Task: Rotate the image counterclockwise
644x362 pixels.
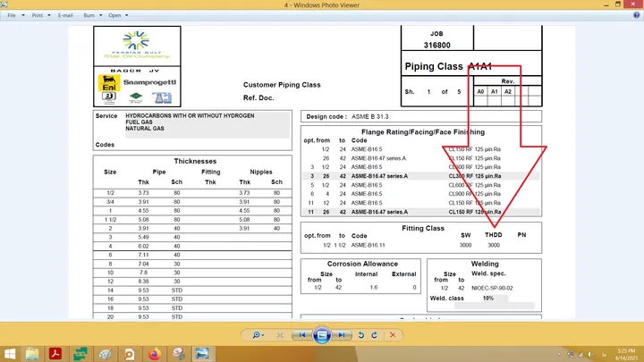Action: [361, 335]
